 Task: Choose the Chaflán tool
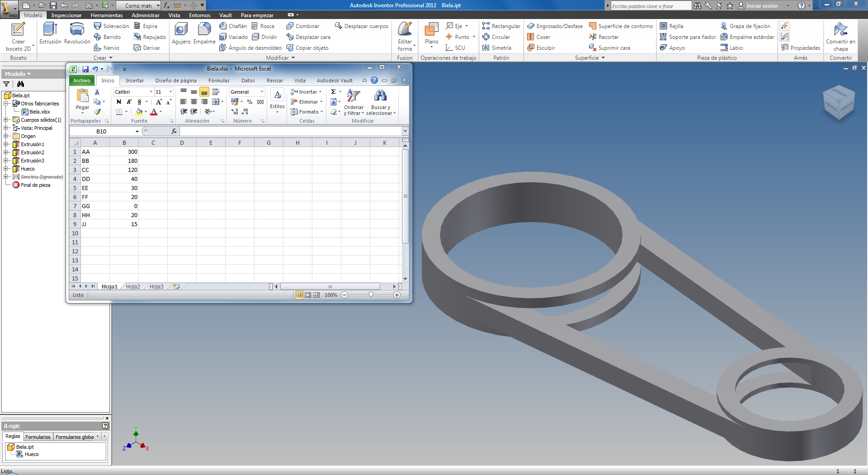pos(233,26)
